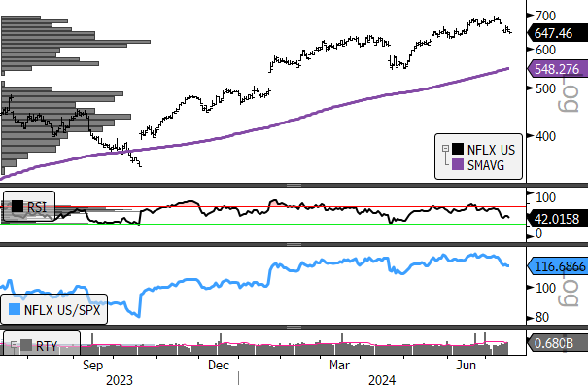This screenshot has height=385, width=588.
Task: Collapse the NFLX US legend tree expander
Action: click(x=445, y=149)
